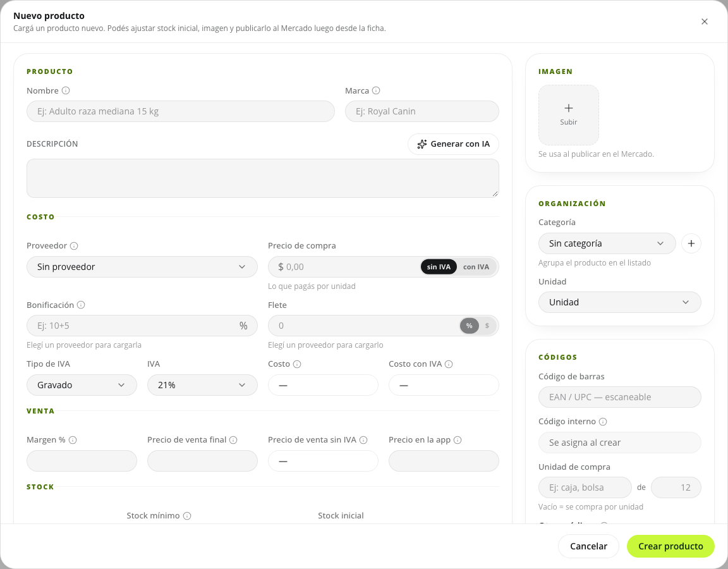Click the Bonificación info icon
Screen dimensions: 728x569
pyautogui.click(x=81, y=305)
